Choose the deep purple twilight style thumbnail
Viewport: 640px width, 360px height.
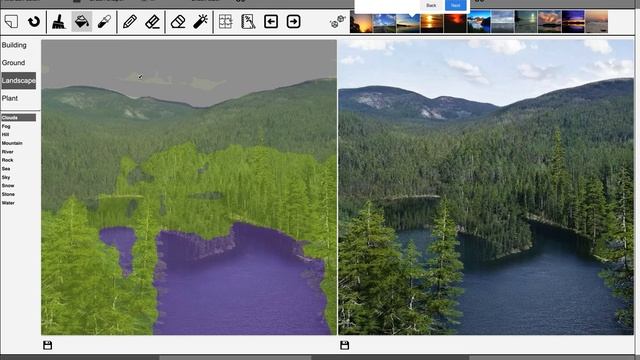pyautogui.click(x=573, y=22)
